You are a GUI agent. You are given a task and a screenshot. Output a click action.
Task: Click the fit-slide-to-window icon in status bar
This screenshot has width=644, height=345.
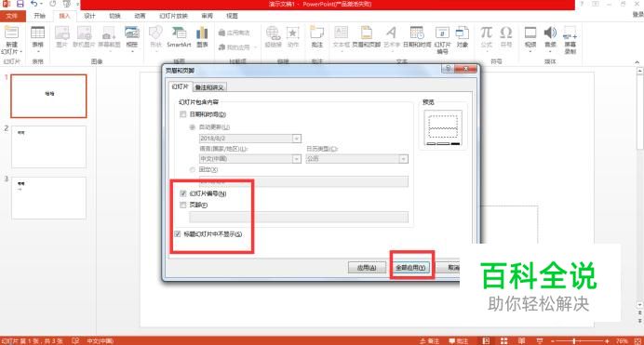(x=637, y=341)
